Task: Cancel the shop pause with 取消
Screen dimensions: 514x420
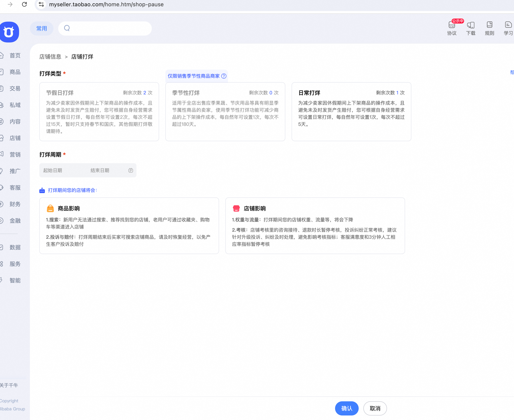Action: click(375, 408)
